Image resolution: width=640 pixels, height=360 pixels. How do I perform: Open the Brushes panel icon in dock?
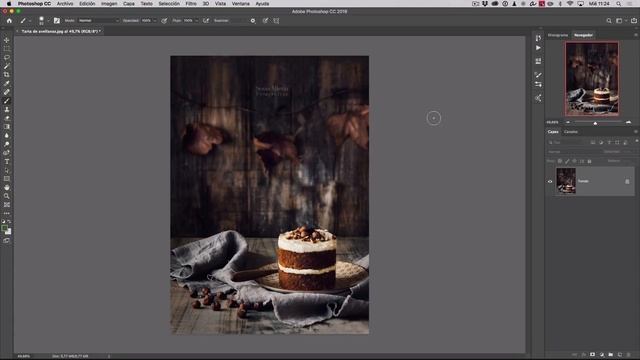[x=538, y=75]
